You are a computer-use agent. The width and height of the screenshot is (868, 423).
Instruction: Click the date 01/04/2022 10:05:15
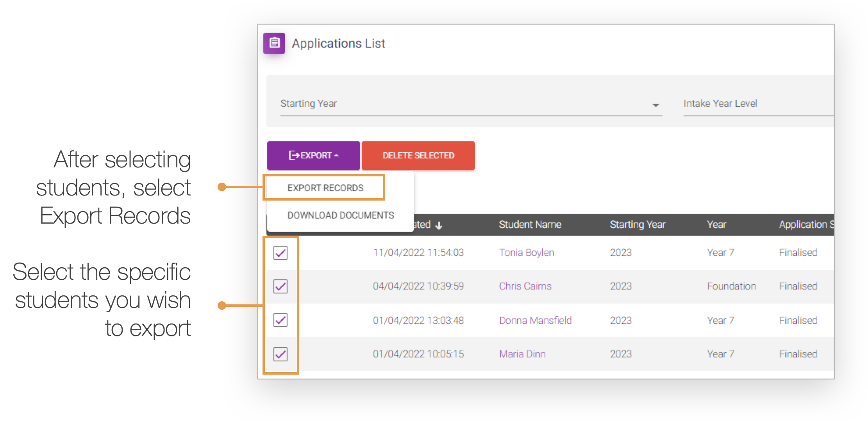tap(418, 354)
